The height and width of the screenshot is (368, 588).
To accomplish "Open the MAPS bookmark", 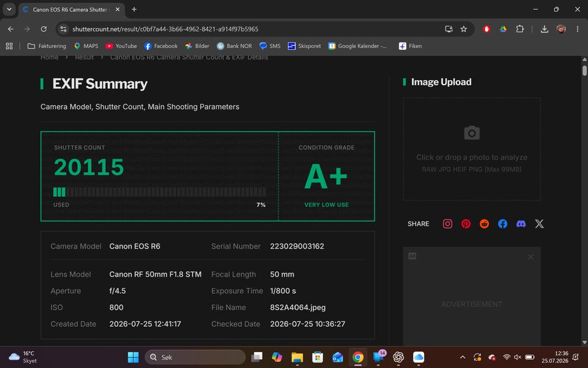I will pos(86,46).
